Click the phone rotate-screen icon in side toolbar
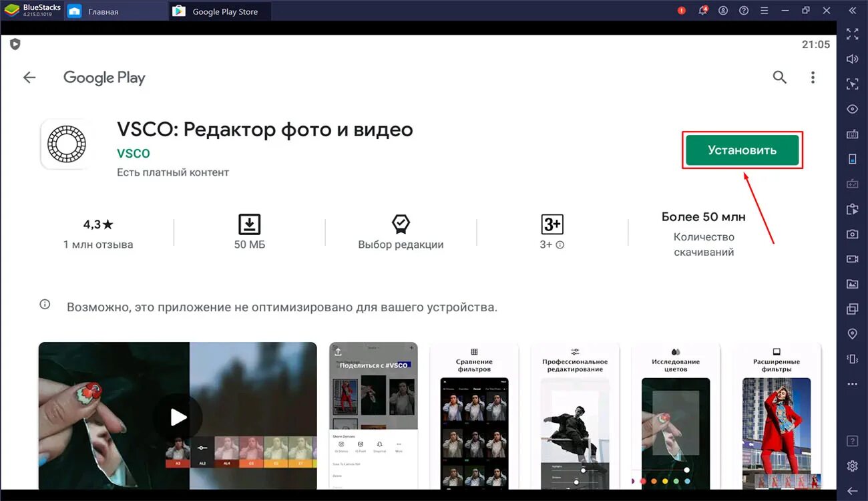 coord(852,159)
